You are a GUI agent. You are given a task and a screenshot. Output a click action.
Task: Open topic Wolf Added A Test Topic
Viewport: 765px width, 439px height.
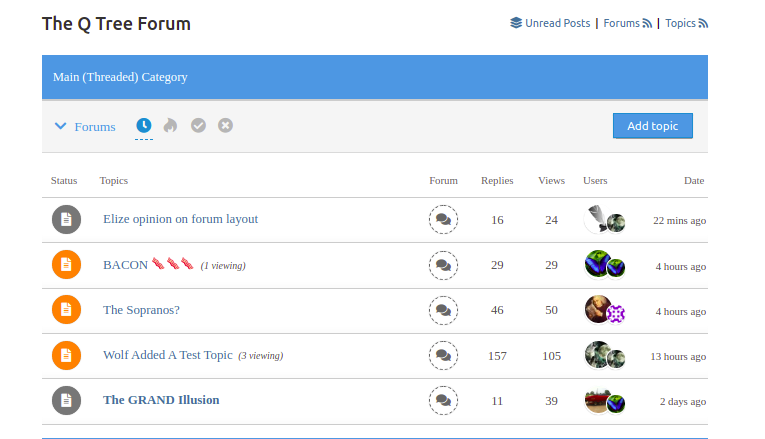coord(168,355)
